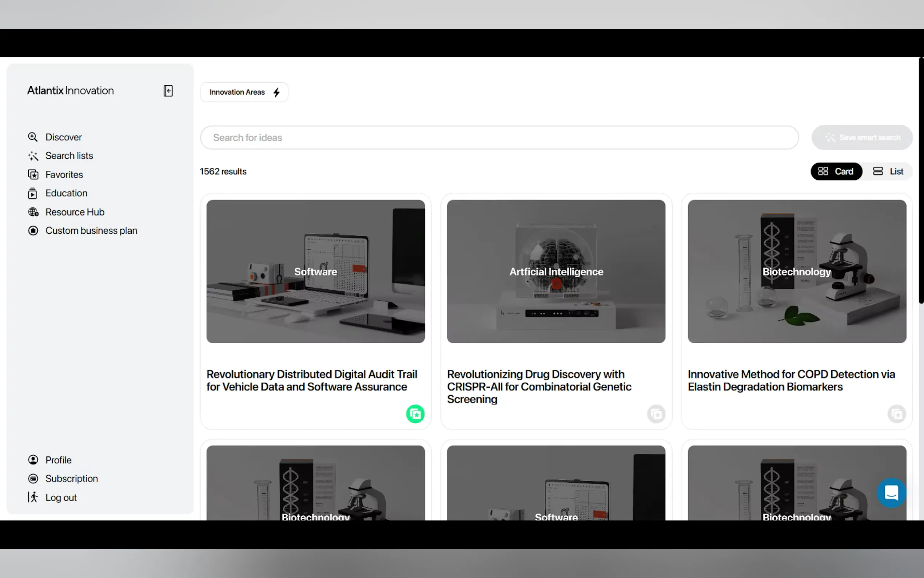Favorite the COPD Detection idea
Viewport: 924px width, 578px height.
(x=896, y=413)
